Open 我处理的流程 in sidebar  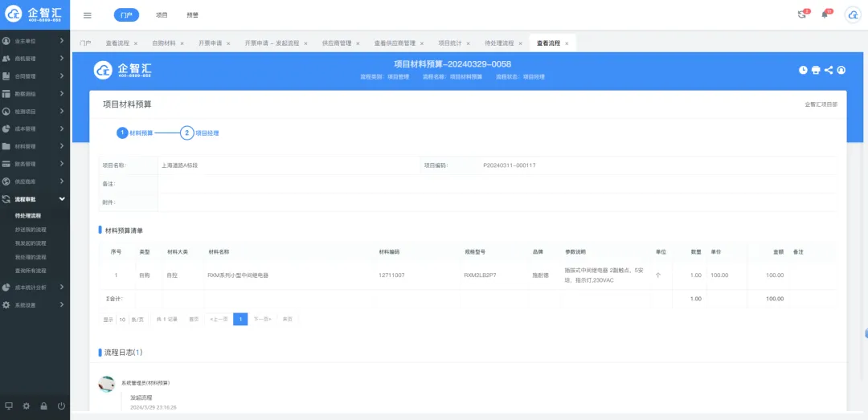point(31,257)
